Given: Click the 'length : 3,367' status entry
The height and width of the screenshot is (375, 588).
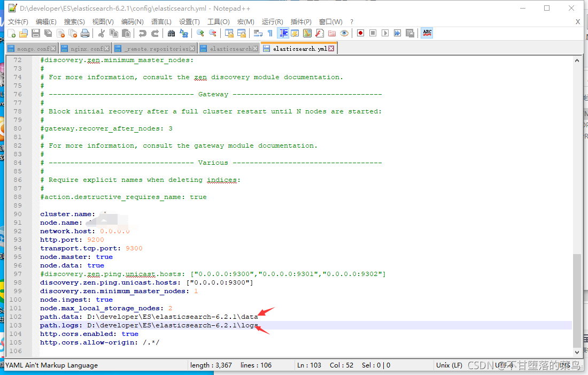Looking at the screenshot, I should pos(211,365).
